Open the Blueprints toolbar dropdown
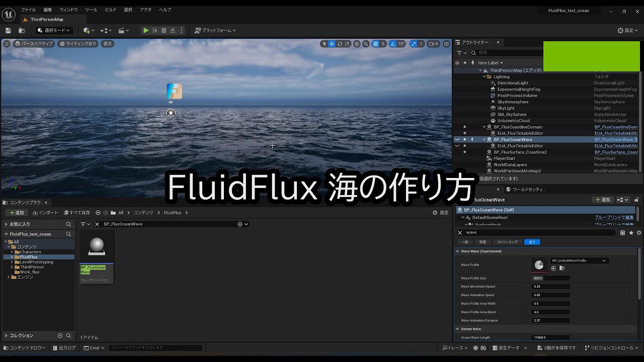Screen dimensions: 644x362 tap(106, 31)
